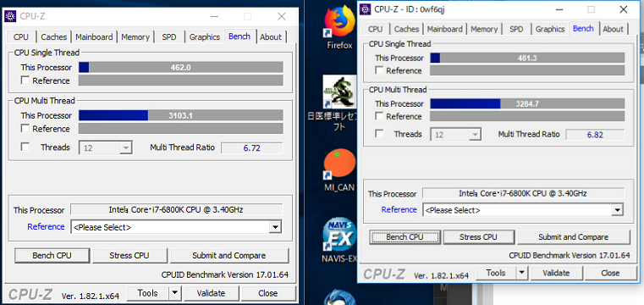Click This Processor name field in right window
Screen dimensions: 644x305
pyautogui.click(x=523, y=193)
